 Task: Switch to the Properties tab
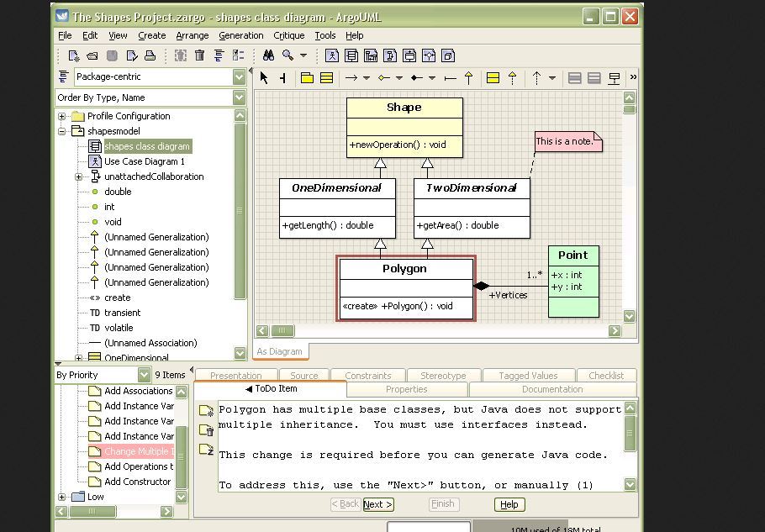406,389
